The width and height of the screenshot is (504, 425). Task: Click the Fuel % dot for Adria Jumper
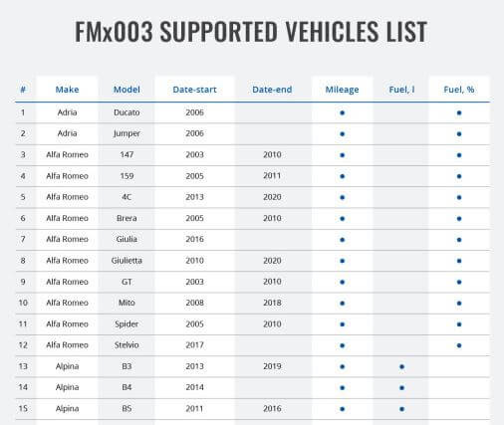click(459, 134)
